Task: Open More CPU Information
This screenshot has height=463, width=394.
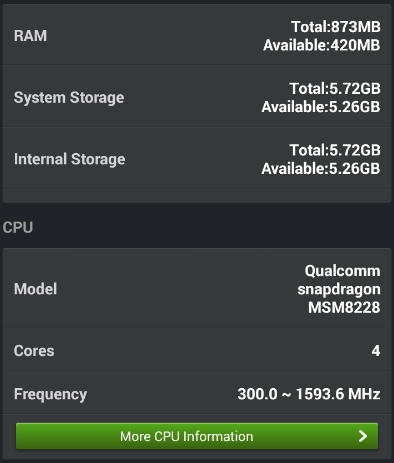Action: click(x=197, y=436)
